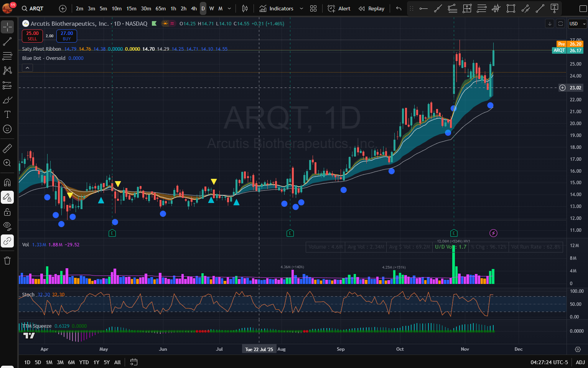This screenshot has width=588, height=368.
Task: Select the ruler measure tool
Action: point(7,148)
